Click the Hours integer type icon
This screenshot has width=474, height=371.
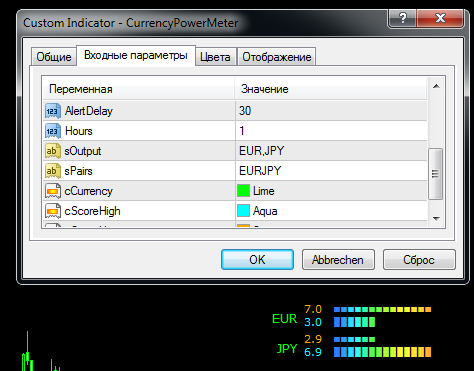pos(53,131)
